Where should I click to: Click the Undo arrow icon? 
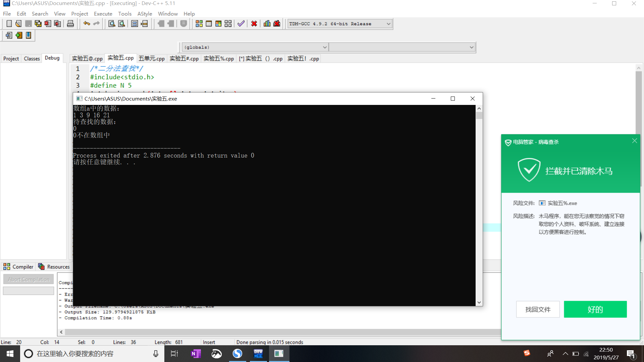click(87, 23)
